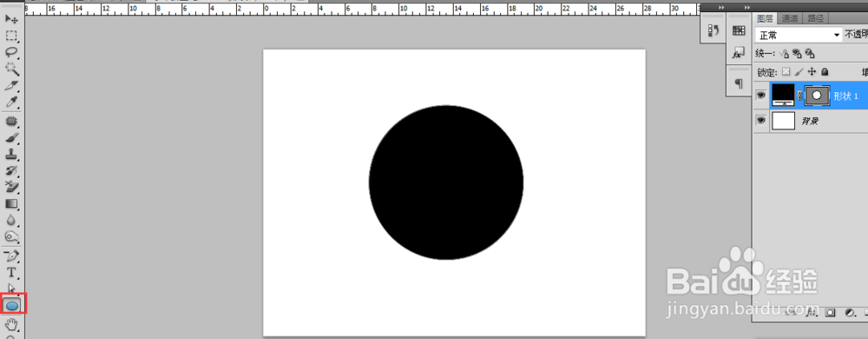Select the Magic Wand tool
Screen dimensions: 868x339
pyautogui.click(x=11, y=70)
